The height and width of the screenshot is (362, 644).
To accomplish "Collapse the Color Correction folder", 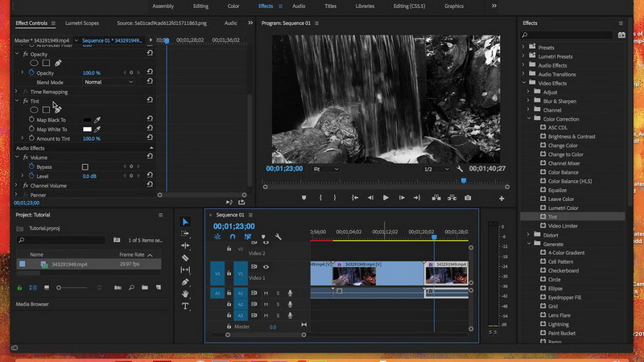I will (529, 118).
